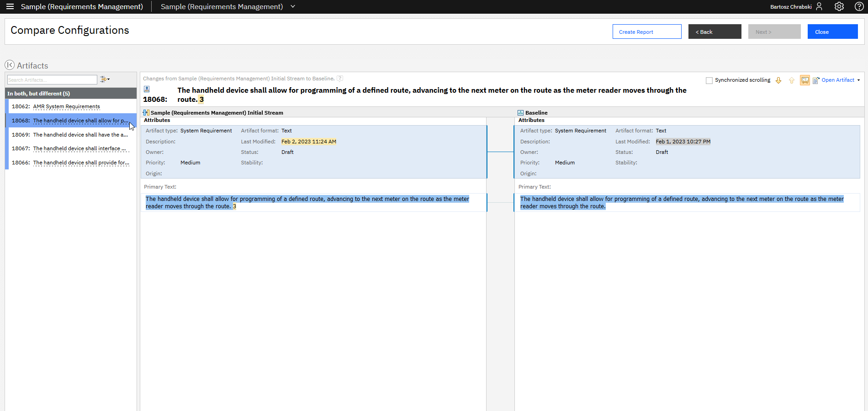The image size is (868, 411).
Task: Open user profile icon for Bartosz Chrabski
Action: (819, 6)
